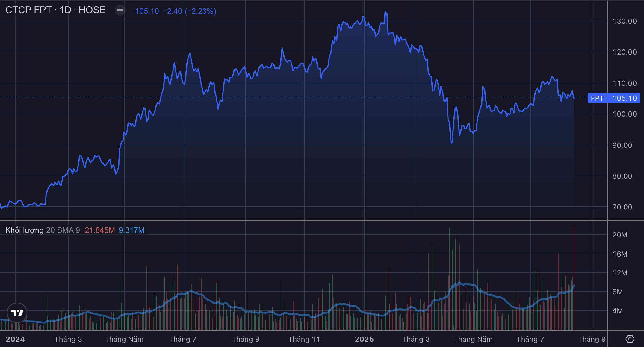
Task: Collapse legend with the minus pill toggle
Action: [x=120, y=10]
